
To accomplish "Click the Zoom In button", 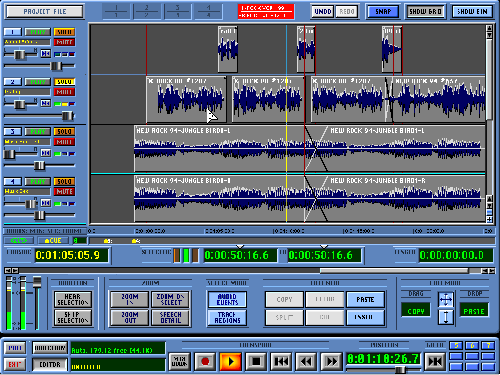I will pos(129,299).
